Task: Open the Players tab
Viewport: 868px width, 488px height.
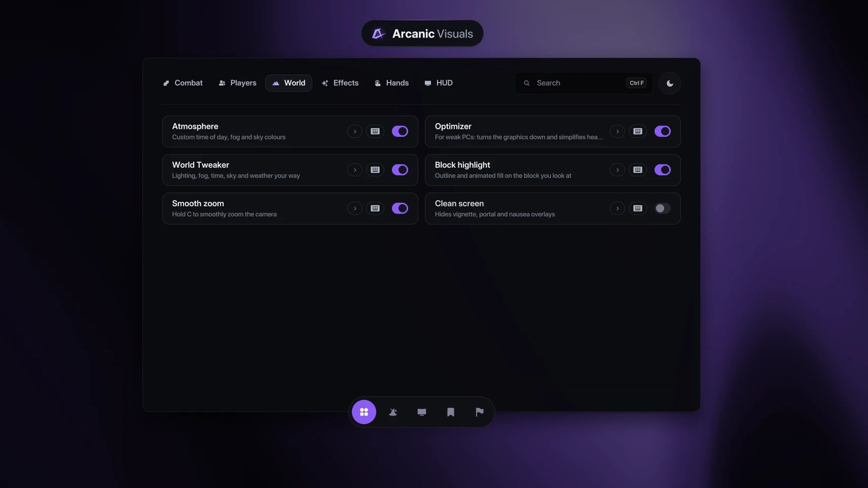Action: coord(238,83)
